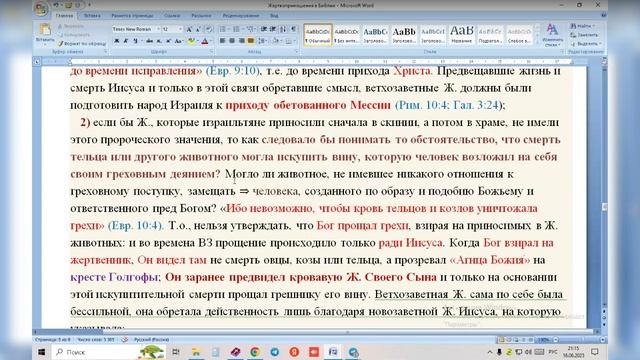Apply the Подзаголовок style

490,35
